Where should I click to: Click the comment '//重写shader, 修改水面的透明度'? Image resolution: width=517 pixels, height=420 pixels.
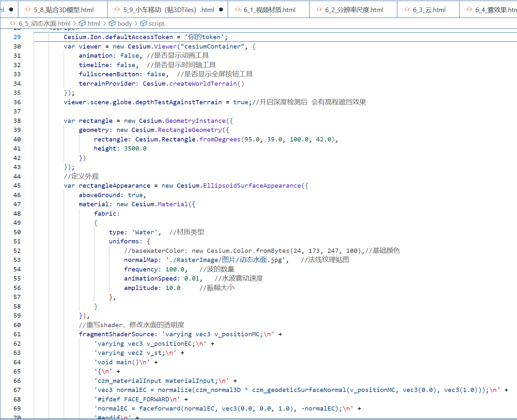131,325
